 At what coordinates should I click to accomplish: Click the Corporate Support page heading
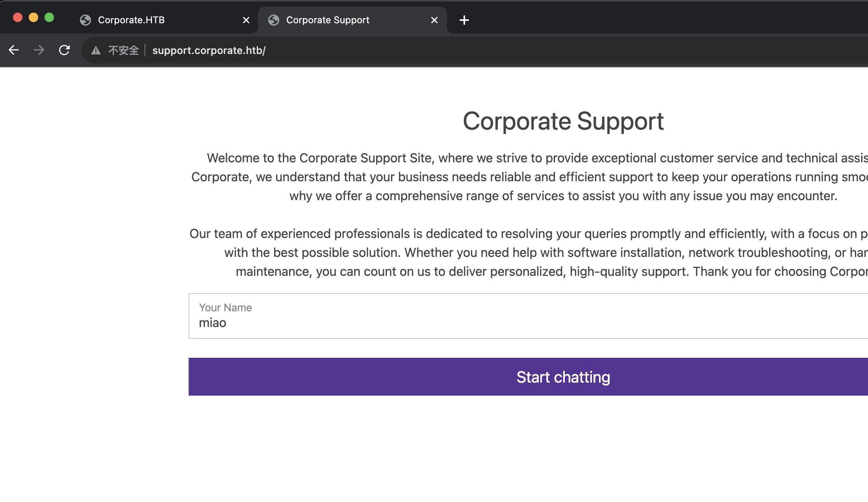(x=563, y=121)
